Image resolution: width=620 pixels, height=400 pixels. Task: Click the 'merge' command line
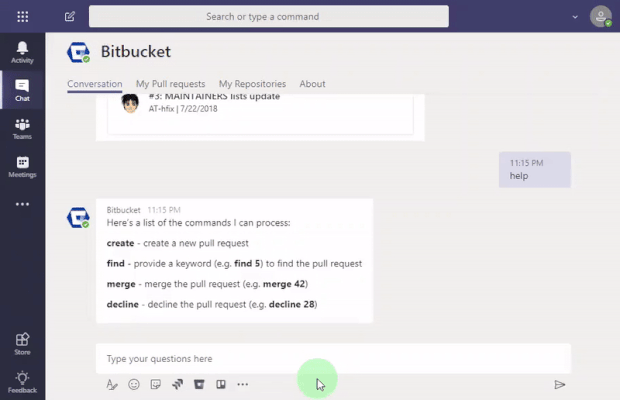click(x=207, y=284)
